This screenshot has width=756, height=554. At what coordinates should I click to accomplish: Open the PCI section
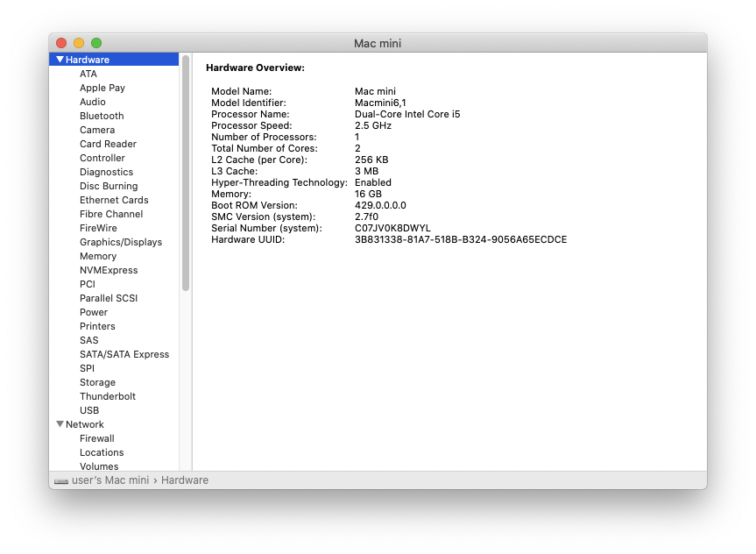[x=88, y=284]
